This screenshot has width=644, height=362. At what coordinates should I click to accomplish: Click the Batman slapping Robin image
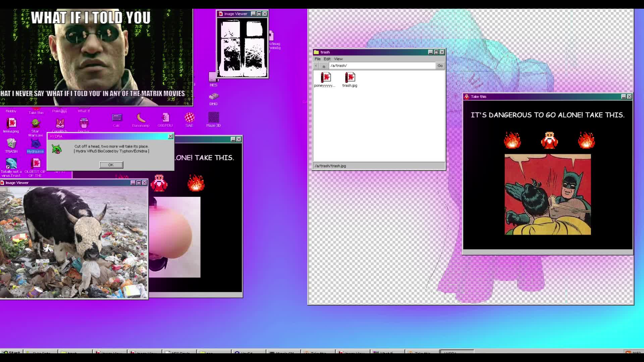click(x=547, y=194)
